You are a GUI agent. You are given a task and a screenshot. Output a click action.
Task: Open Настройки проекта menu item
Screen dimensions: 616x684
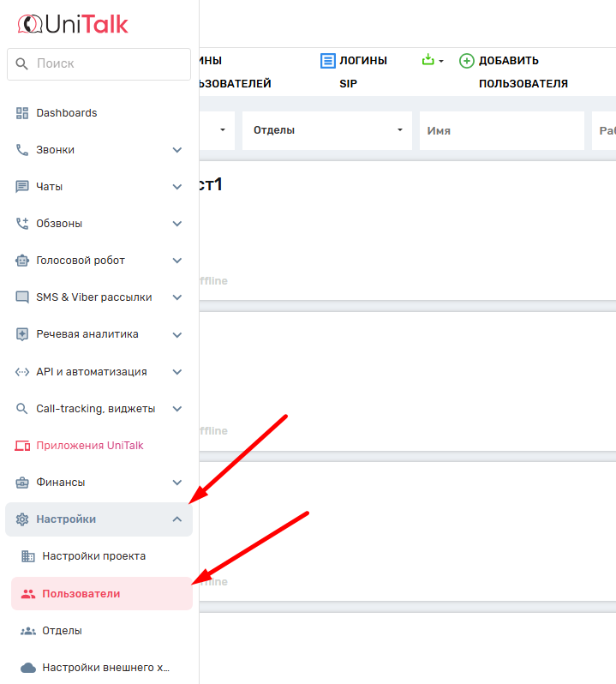pyautogui.click(x=93, y=556)
